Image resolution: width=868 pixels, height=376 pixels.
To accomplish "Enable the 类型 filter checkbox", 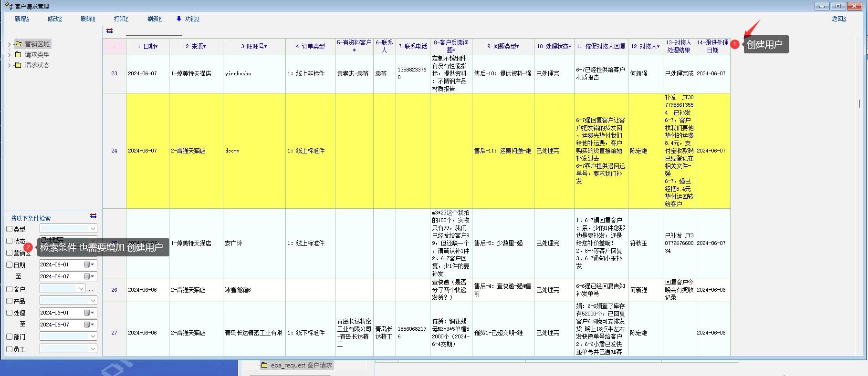I will [x=9, y=229].
